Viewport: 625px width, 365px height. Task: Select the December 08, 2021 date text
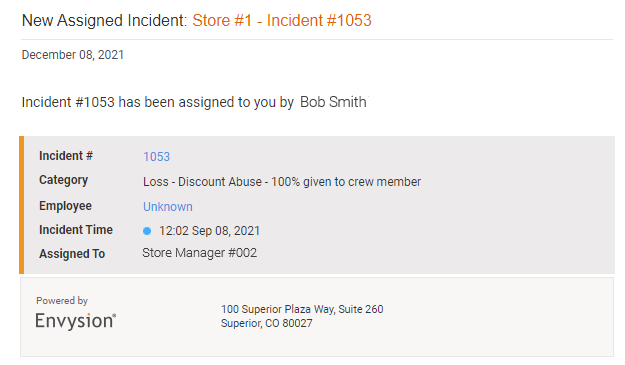[73, 55]
